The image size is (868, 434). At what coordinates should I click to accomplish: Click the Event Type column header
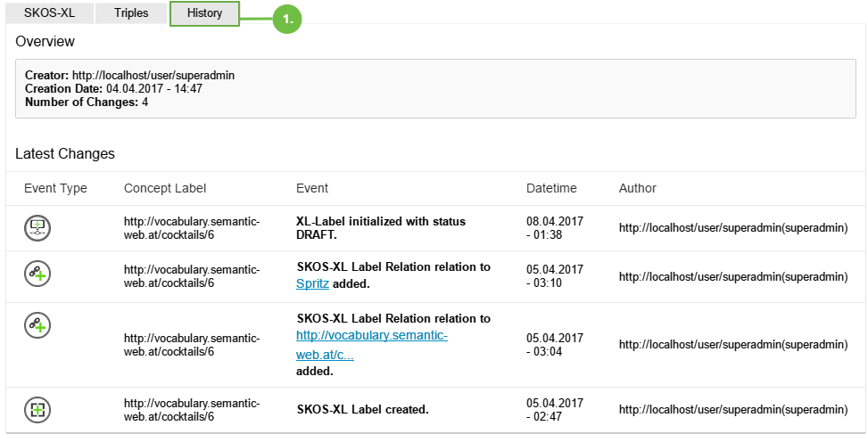coord(55,188)
